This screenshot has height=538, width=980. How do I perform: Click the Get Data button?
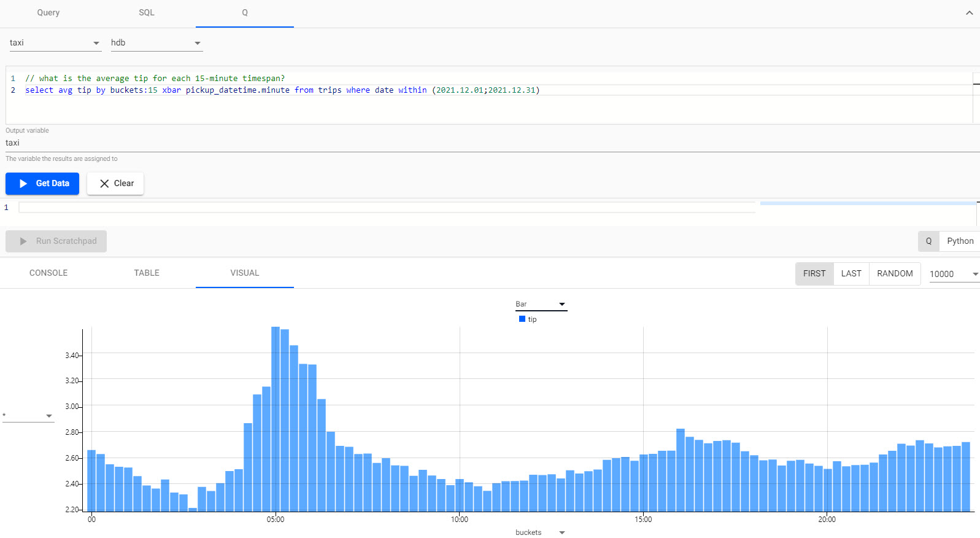42,184
